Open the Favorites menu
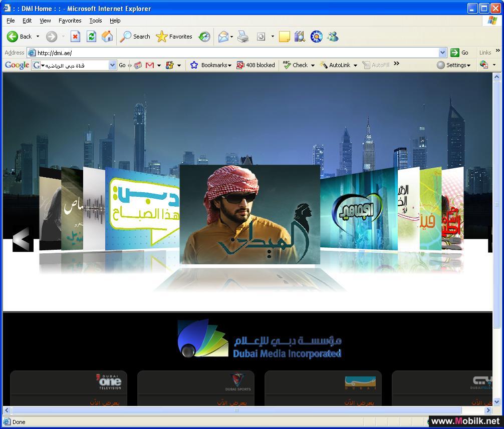This screenshot has height=429, width=504. click(70, 21)
